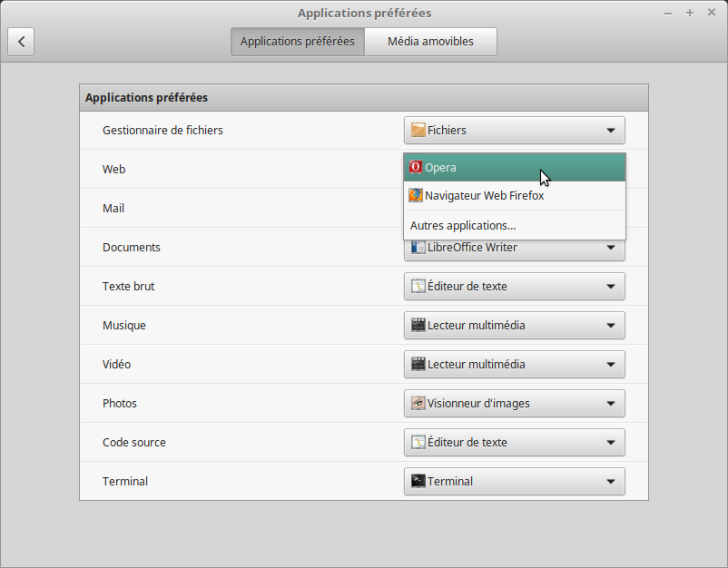This screenshot has width=728, height=568.
Task: Click the text editor icon beside Texte brut
Action: [x=418, y=287]
